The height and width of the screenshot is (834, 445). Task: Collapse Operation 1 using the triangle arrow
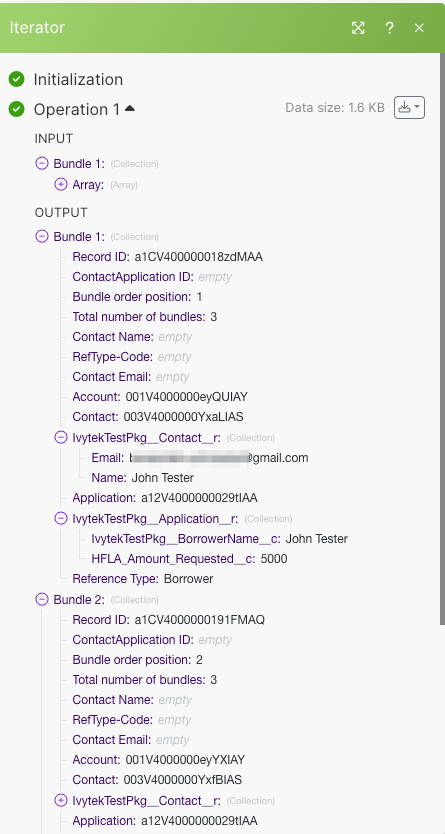tap(130, 109)
